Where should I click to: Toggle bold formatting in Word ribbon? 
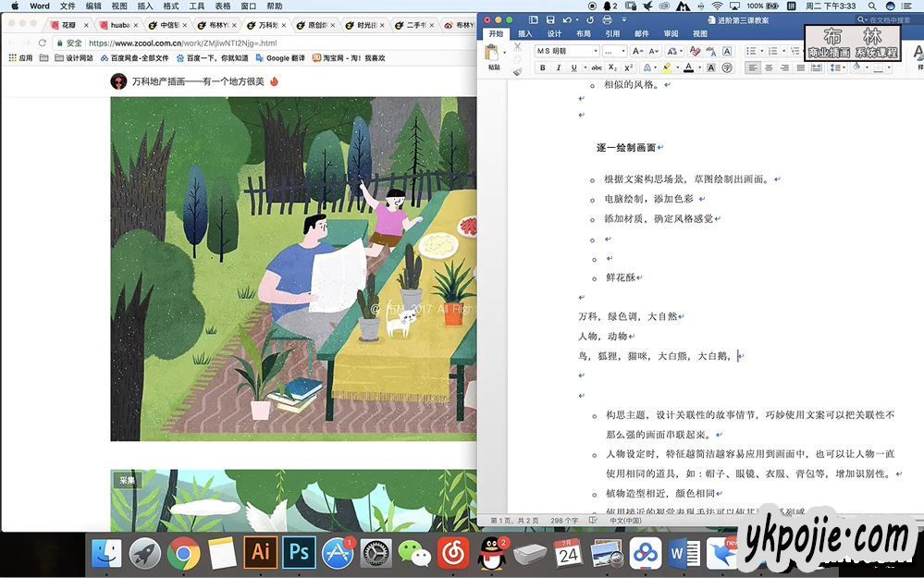click(543, 68)
